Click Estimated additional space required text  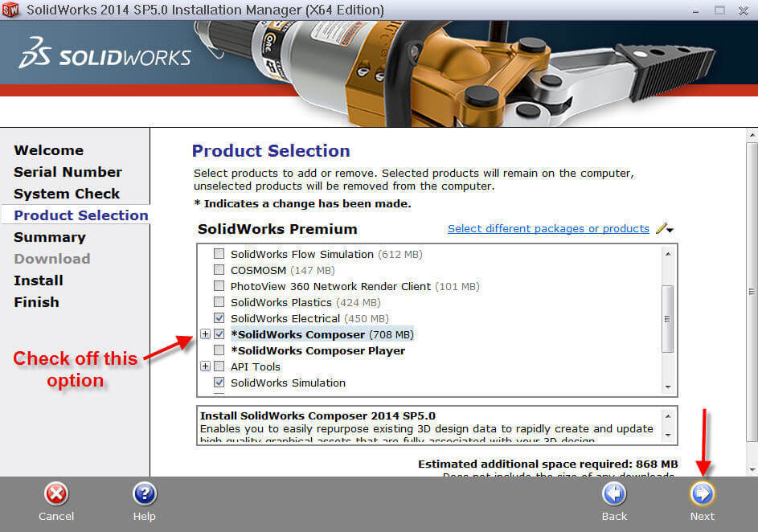pyautogui.click(x=547, y=464)
